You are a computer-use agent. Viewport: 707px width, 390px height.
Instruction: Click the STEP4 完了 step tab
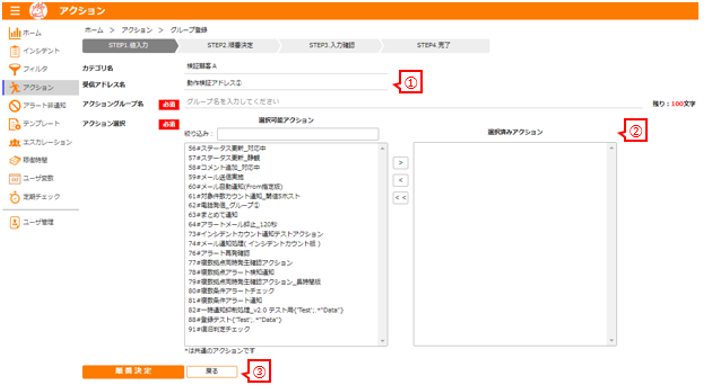tap(434, 46)
